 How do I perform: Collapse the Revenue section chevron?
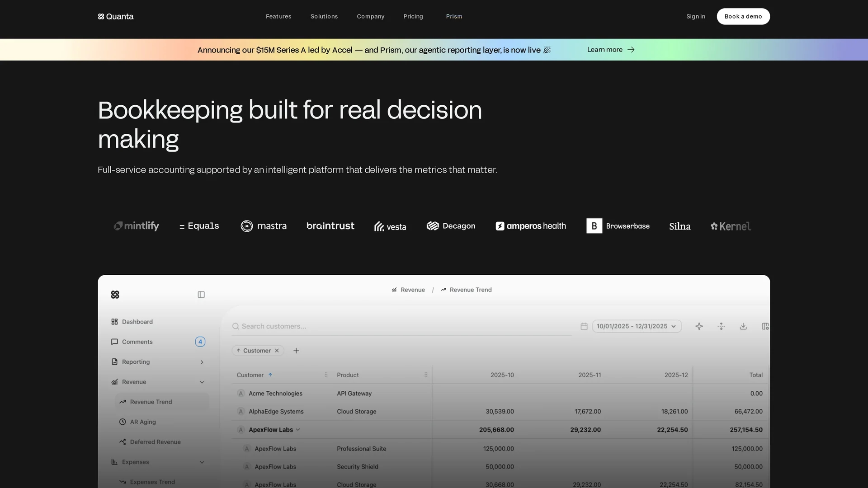click(x=202, y=382)
